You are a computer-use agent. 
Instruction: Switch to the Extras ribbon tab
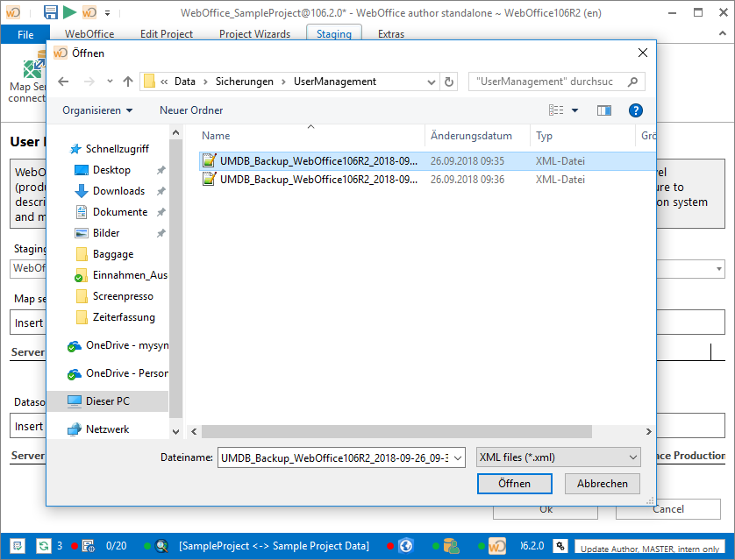tap(390, 34)
